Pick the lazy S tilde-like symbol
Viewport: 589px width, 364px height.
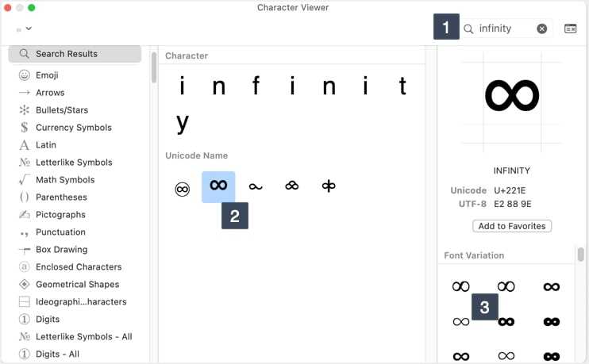(256, 186)
